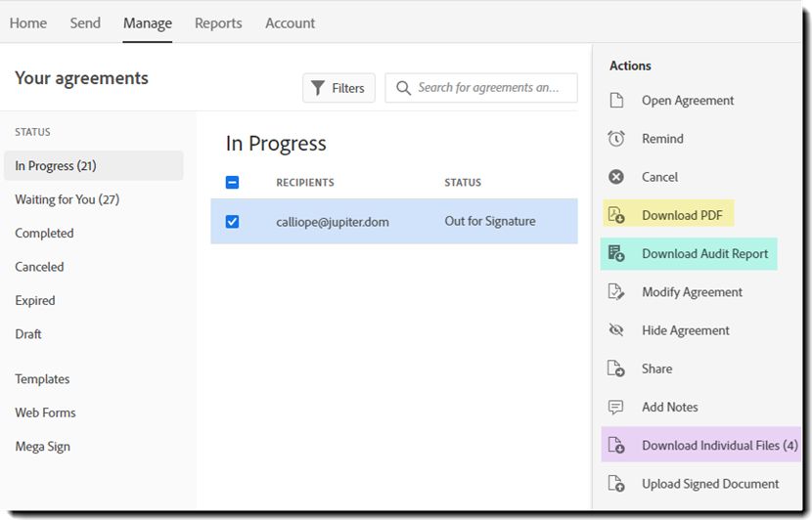Click the calliope@jupiter.dom recipient cell
812x520 pixels.
coord(333,222)
